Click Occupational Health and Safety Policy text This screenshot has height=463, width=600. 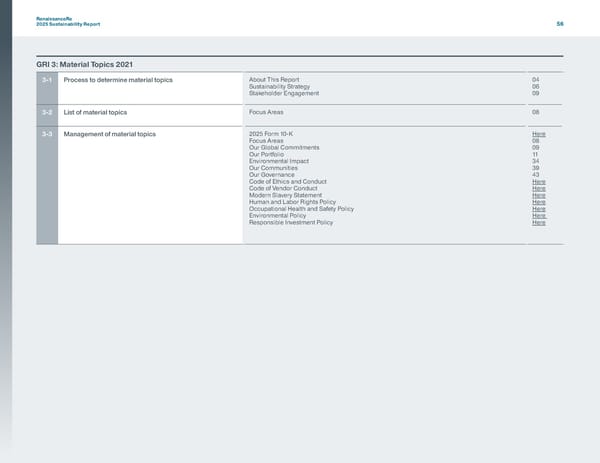point(302,209)
